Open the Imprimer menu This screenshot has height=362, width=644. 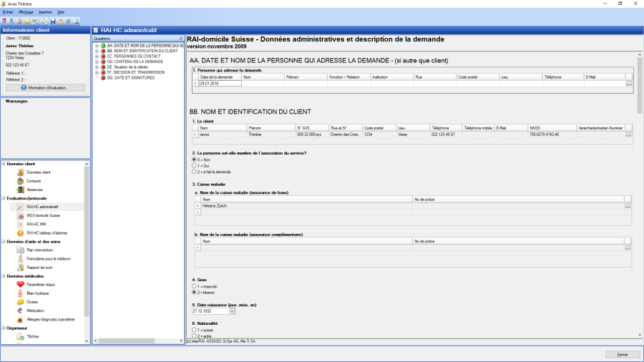click(x=44, y=12)
